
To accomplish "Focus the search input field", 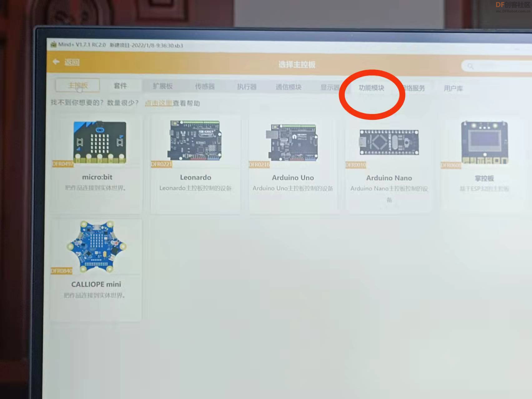I will pos(496,66).
